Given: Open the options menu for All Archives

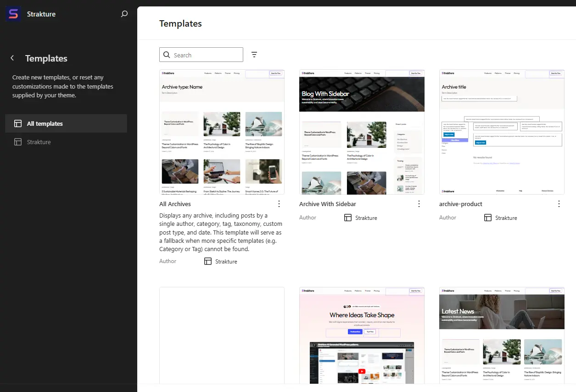Looking at the screenshot, I should pyautogui.click(x=279, y=204).
